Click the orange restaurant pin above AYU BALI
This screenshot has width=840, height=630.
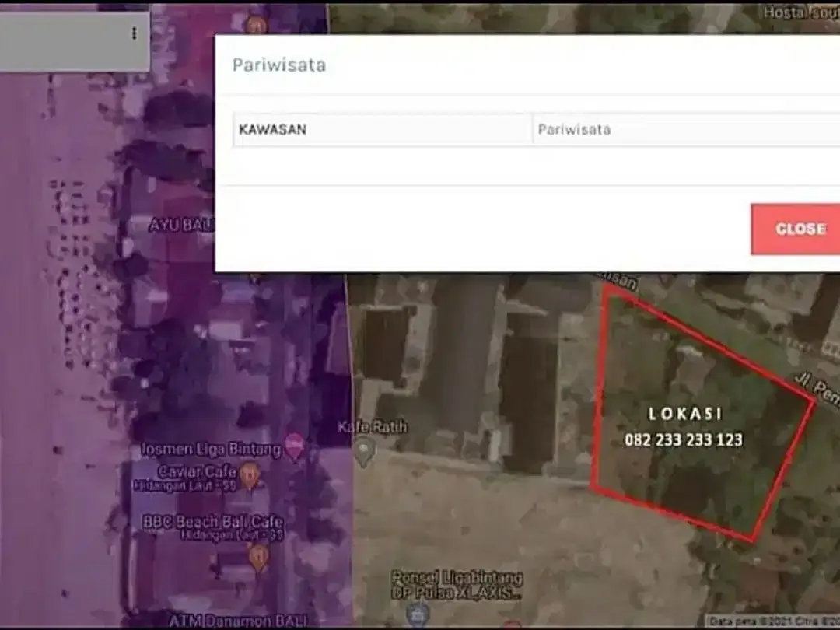point(256,24)
